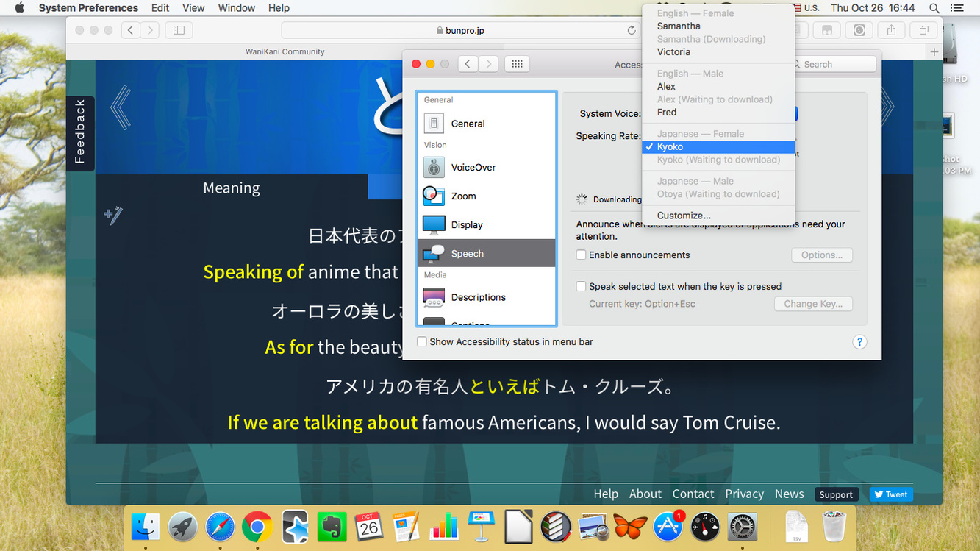Select Descriptions in Accessibility sidebar
This screenshot has width=980, height=551.
click(x=487, y=297)
